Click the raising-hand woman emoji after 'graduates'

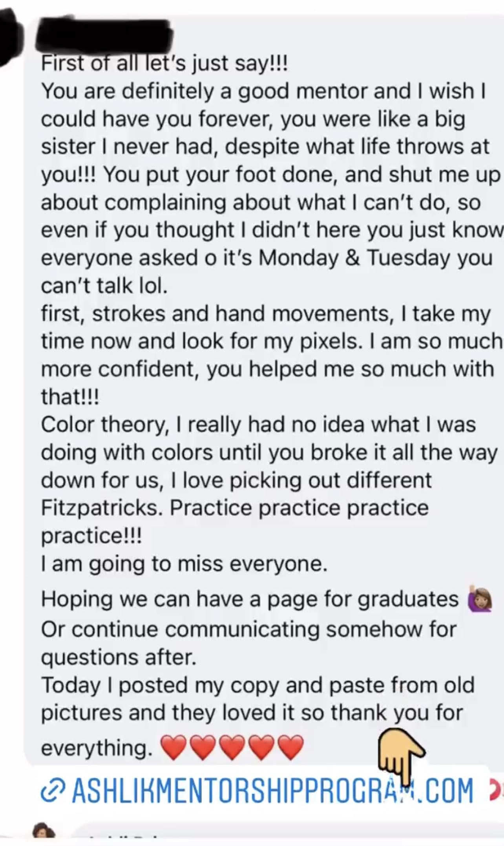[x=480, y=600]
